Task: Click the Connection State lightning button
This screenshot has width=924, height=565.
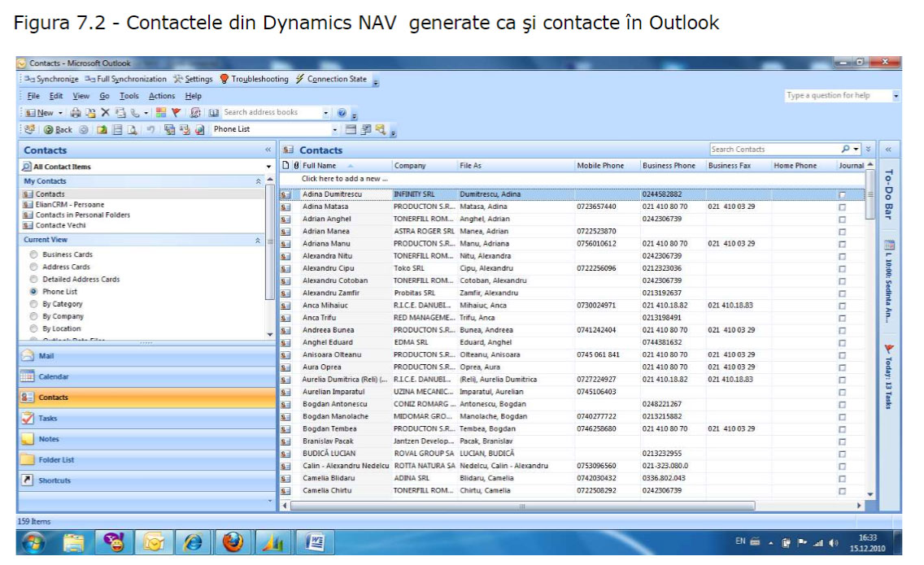Action: (331, 79)
